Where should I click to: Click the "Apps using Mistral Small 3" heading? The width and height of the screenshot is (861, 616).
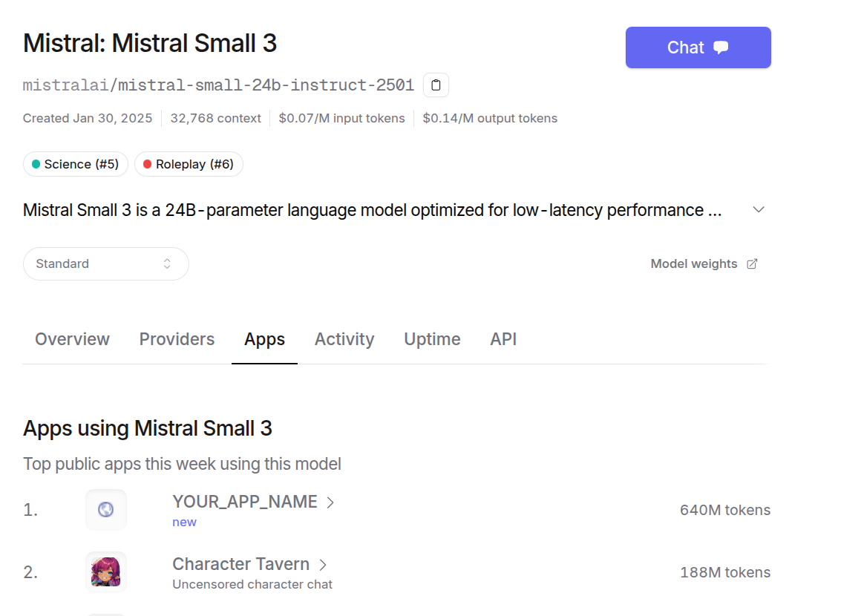coord(148,429)
